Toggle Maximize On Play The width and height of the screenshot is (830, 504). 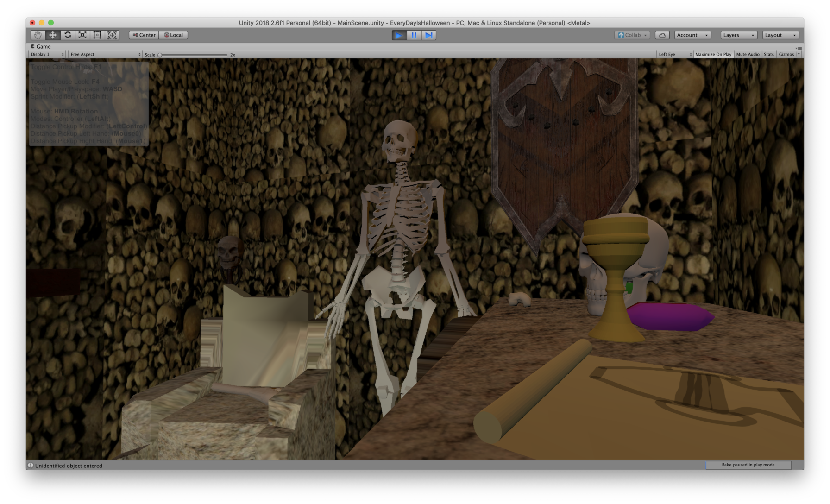(713, 55)
